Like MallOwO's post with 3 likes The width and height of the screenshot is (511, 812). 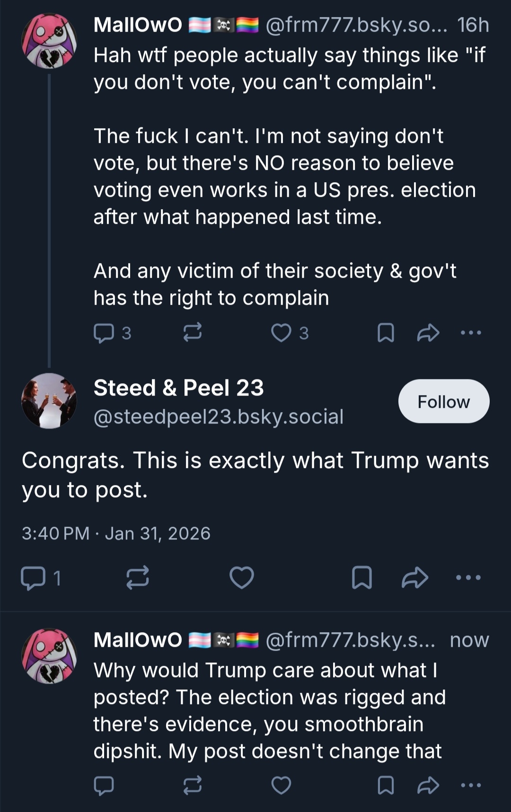click(x=281, y=333)
